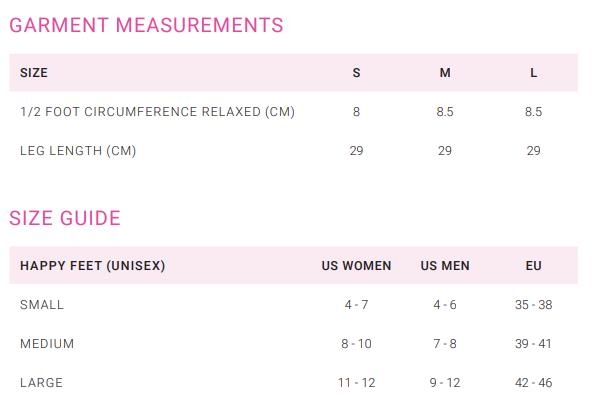
Task: Click the MEDIUM row label
Action: point(47,344)
